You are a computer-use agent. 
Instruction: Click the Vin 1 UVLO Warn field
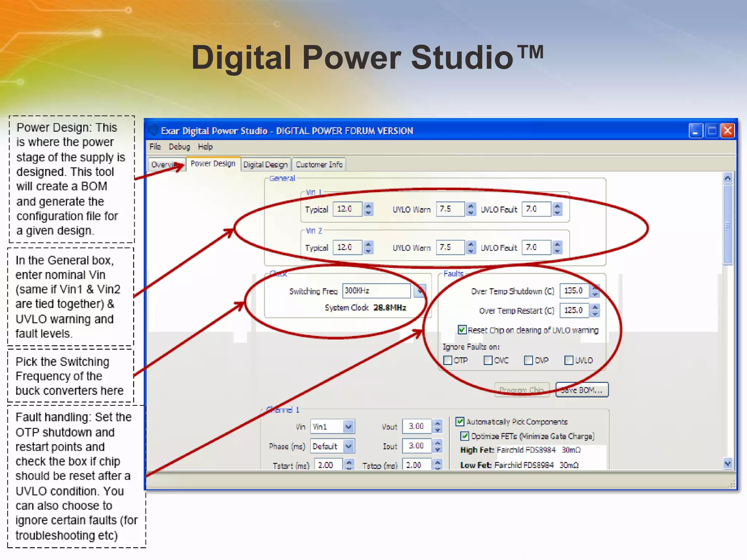pos(450,209)
